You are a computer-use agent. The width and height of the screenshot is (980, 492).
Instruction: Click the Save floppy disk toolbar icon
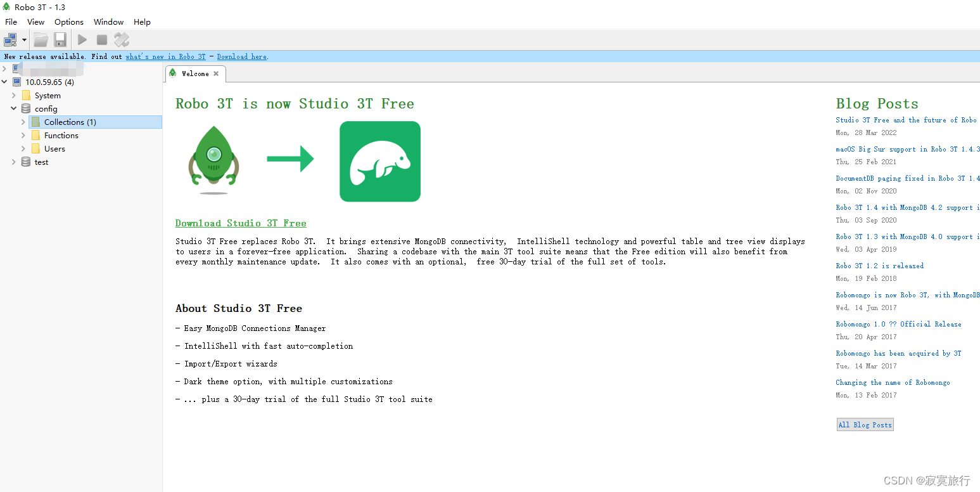coord(60,40)
